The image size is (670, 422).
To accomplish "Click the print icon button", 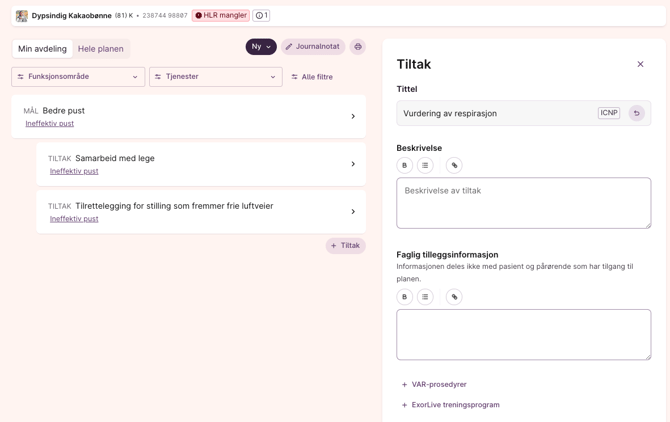I will (358, 47).
